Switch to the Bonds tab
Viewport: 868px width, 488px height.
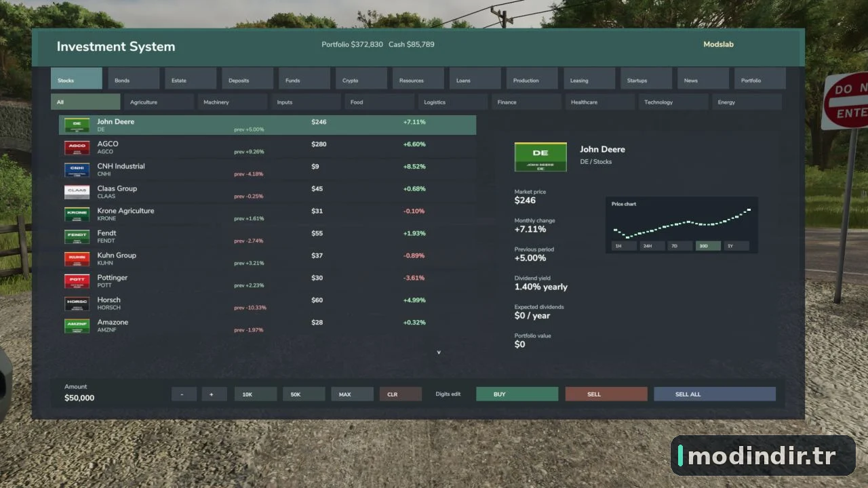pos(134,79)
